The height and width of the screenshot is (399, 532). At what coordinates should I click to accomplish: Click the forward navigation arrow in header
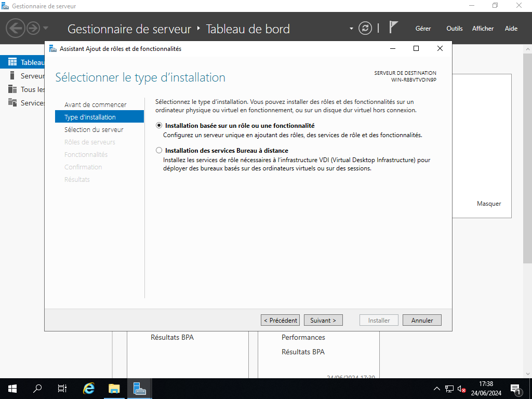[x=33, y=28]
